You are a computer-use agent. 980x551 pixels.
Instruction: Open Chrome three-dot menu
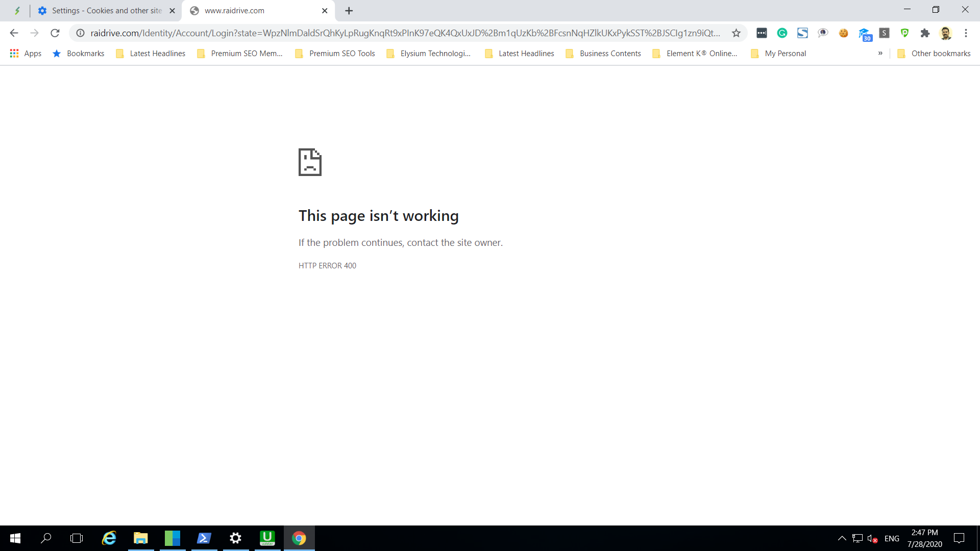click(966, 33)
